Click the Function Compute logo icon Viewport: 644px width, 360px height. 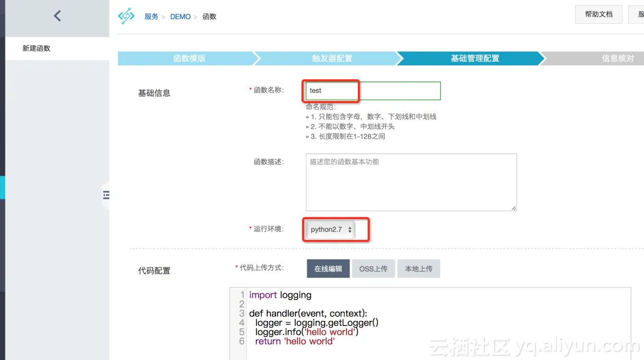126,16
